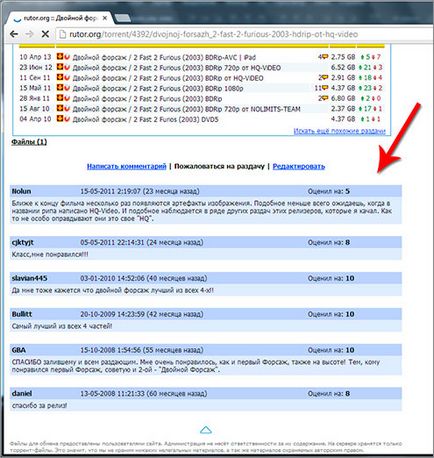
Task: Download icon for 15 Авг 10 NOLIMITS-TEAM row
Action: tap(60, 108)
